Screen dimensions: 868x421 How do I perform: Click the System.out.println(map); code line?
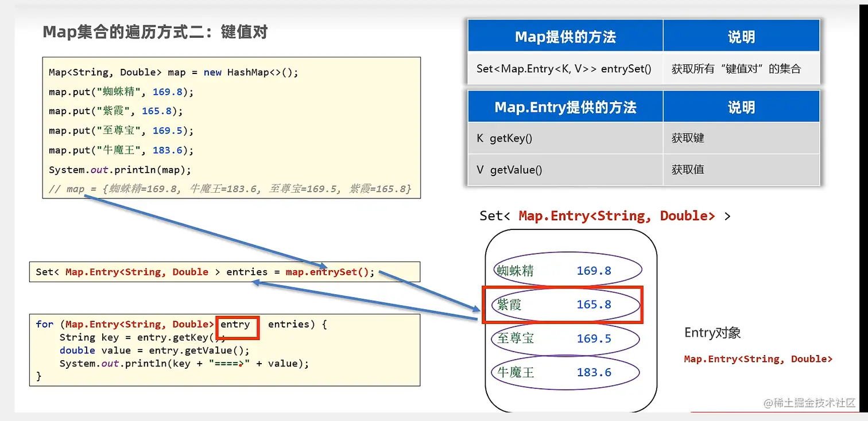tap(120, 170)
